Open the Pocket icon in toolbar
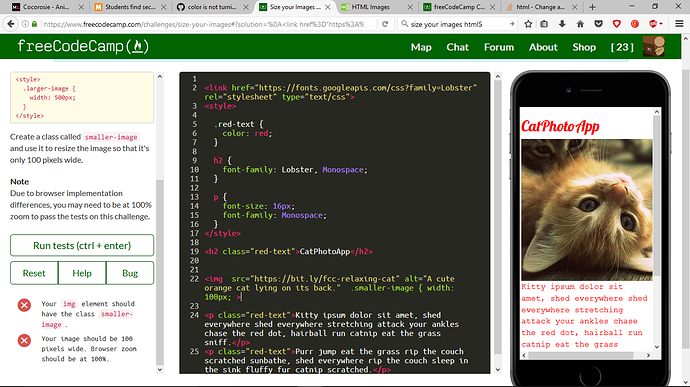Image resolution: width=690 pixels, height=387 pixels. click(x=598, y=24)
